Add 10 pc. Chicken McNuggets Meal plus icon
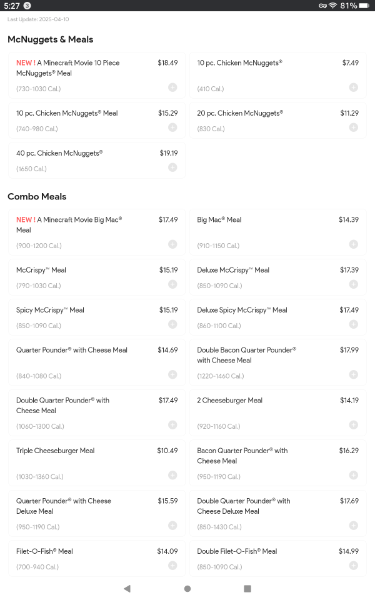Screen dimensions: 375x600 point(173,127)
